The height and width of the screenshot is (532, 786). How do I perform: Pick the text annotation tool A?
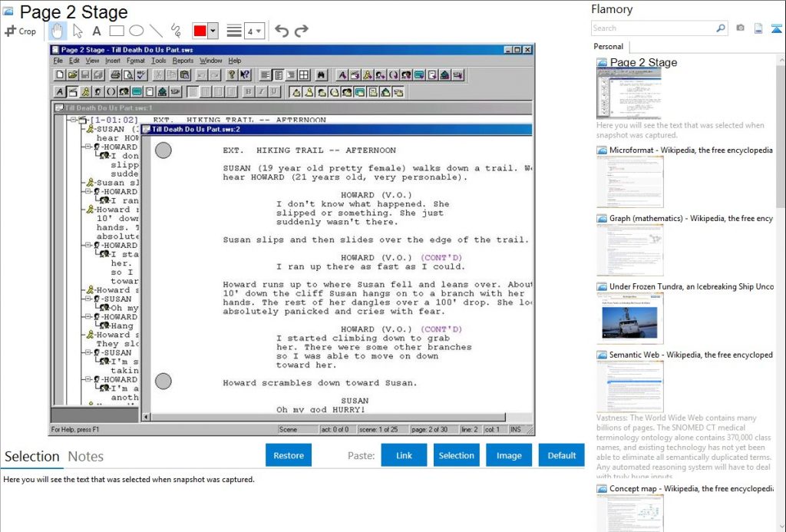tap(96, 31)
